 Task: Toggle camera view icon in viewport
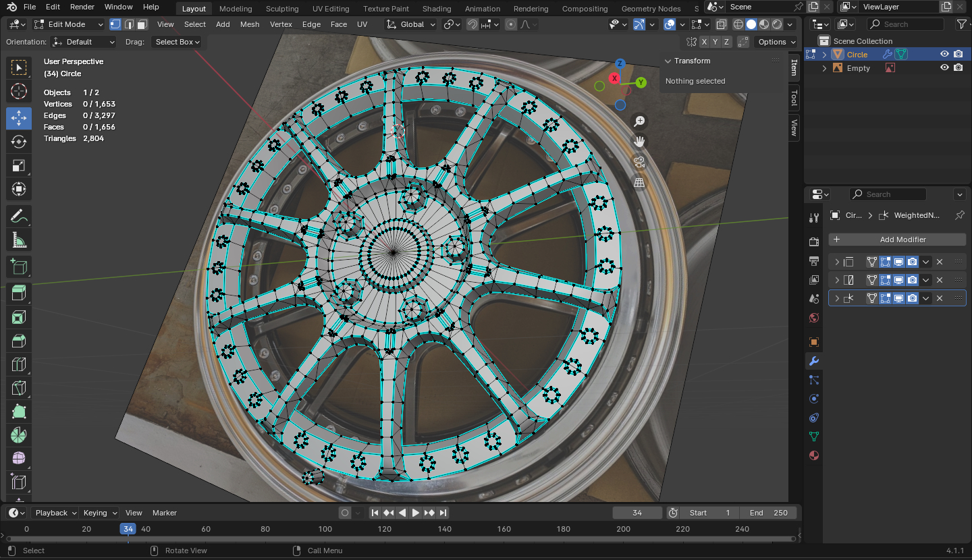click(639, 162)
